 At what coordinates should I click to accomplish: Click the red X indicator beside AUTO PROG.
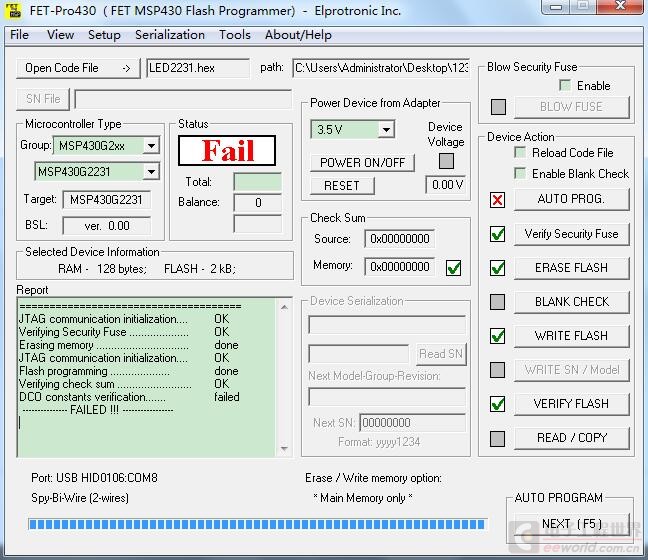coord(497,200)
